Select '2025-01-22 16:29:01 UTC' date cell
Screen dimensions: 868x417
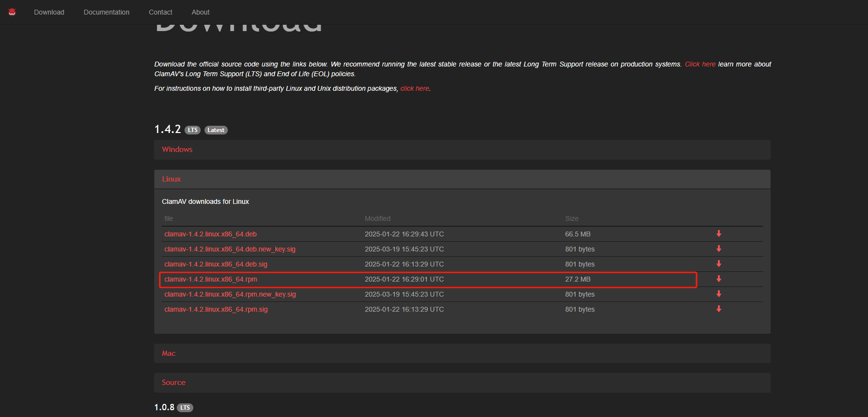click(x=404, y=279)
